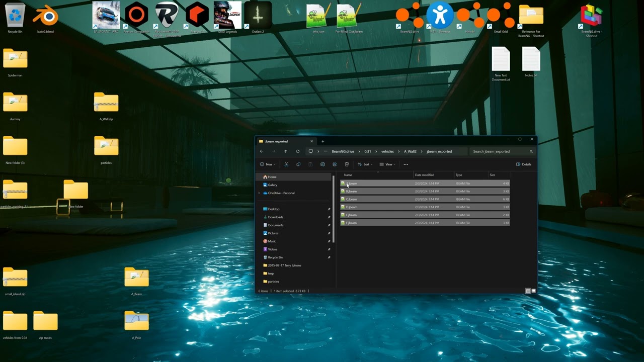This screenshot has height=362, width=644.
Task: Open Home in navigation pane
Action: pyautogui.click(x=294, y=177)
